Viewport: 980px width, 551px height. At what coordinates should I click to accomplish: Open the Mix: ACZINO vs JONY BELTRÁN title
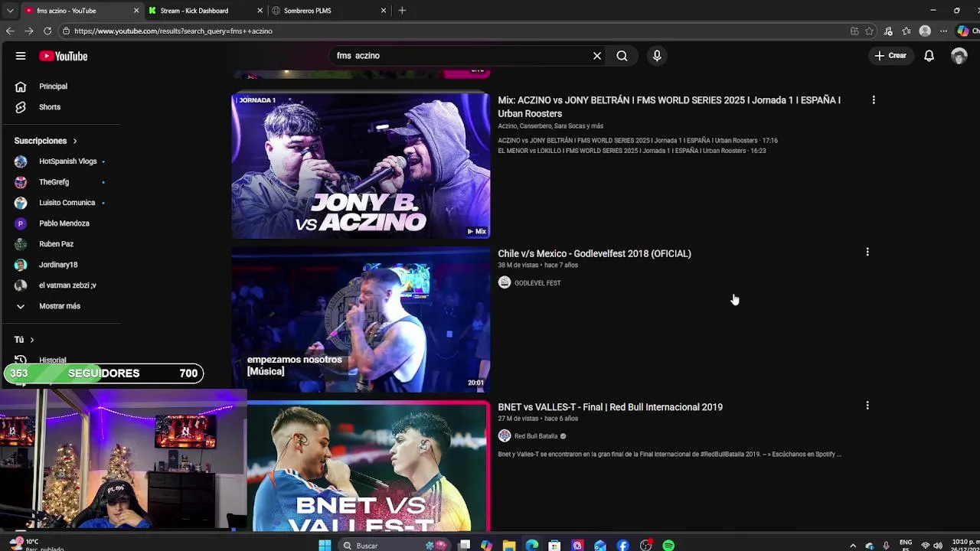(x=669, y=106)
